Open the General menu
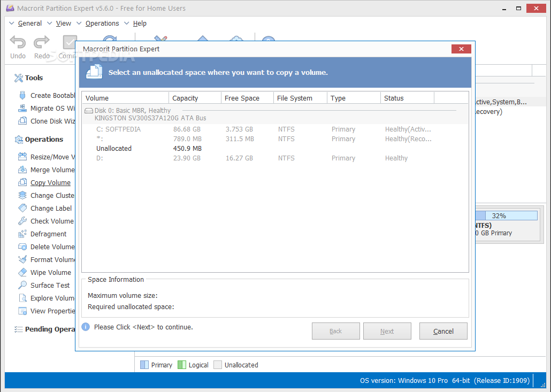The height and width of the screenshot is (392, 551). [x=30, y=23]
